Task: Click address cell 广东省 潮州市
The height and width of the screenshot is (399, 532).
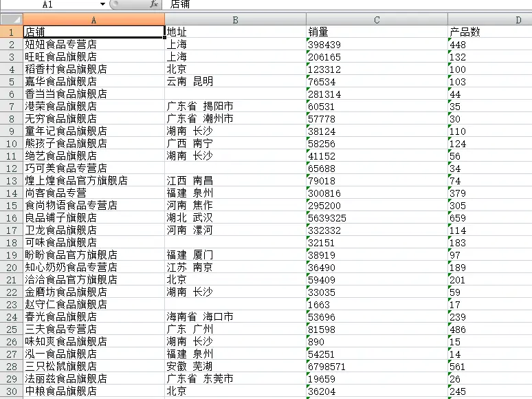Action: [x=236, y=118]
